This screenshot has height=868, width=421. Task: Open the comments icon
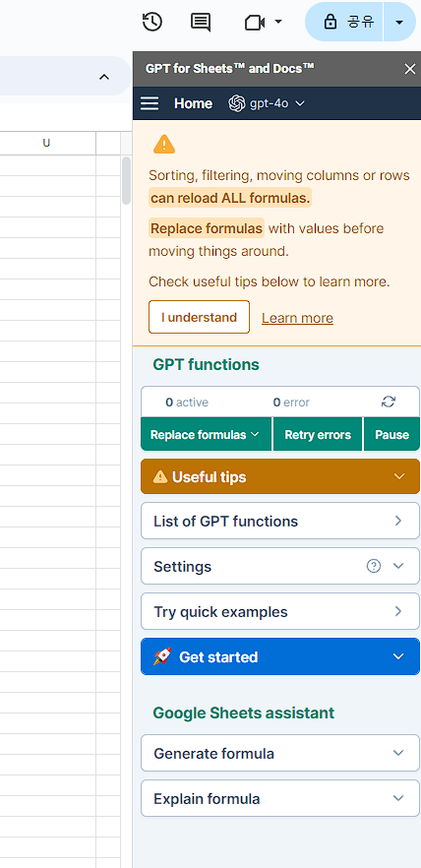(x=201, y=22)
